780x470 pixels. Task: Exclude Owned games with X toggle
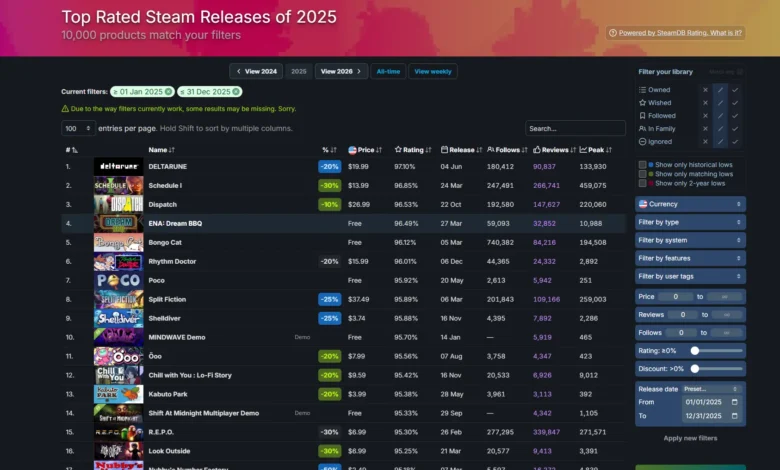(x=705, y=90)
